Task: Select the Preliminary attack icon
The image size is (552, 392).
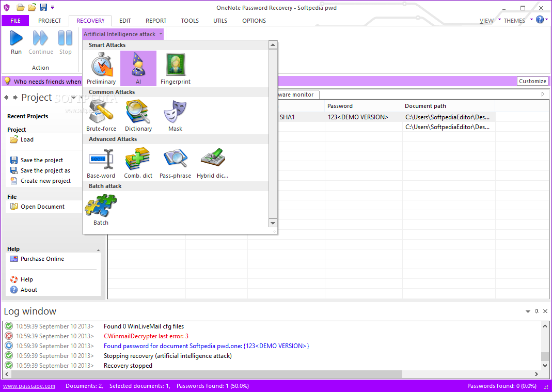Action: [101, 68]
